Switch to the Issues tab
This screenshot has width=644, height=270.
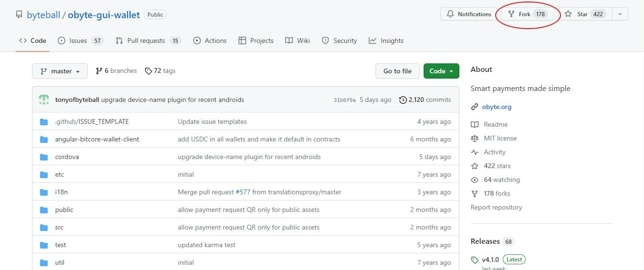pos(79,41)
